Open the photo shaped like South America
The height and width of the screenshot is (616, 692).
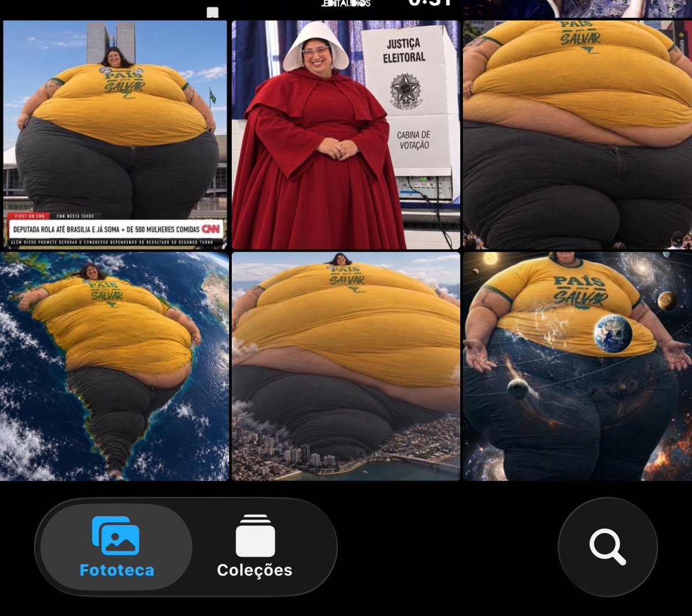(115, 366)
